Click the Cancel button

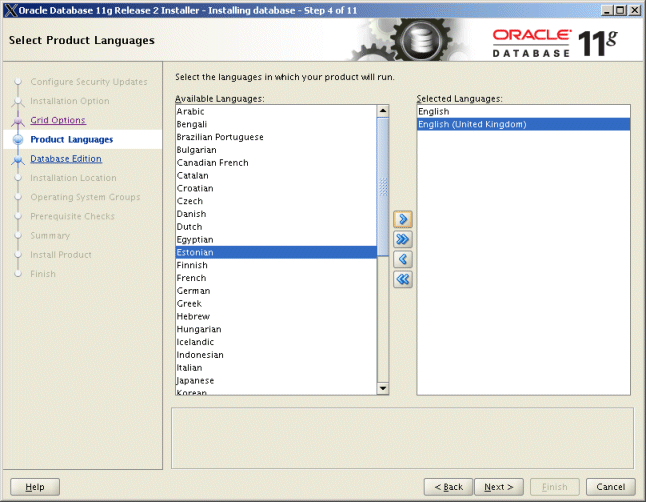(611, 487)
